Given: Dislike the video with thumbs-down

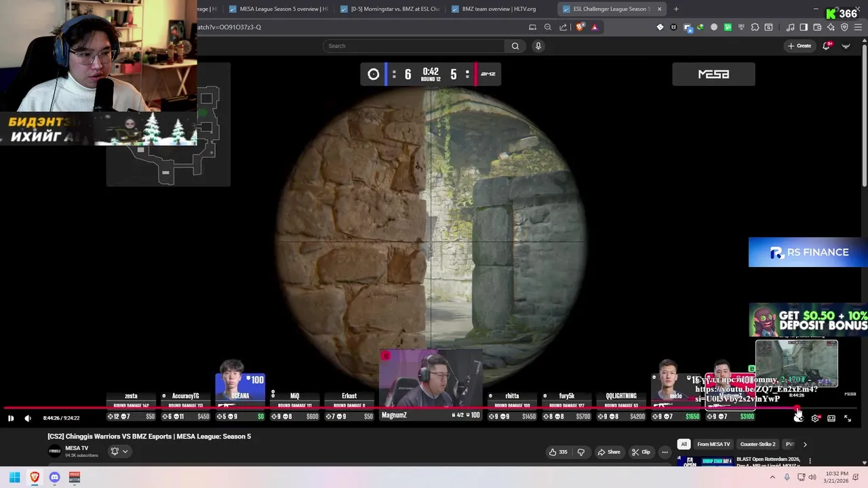Looking at the screenshot, I should (x=581, y=452).
